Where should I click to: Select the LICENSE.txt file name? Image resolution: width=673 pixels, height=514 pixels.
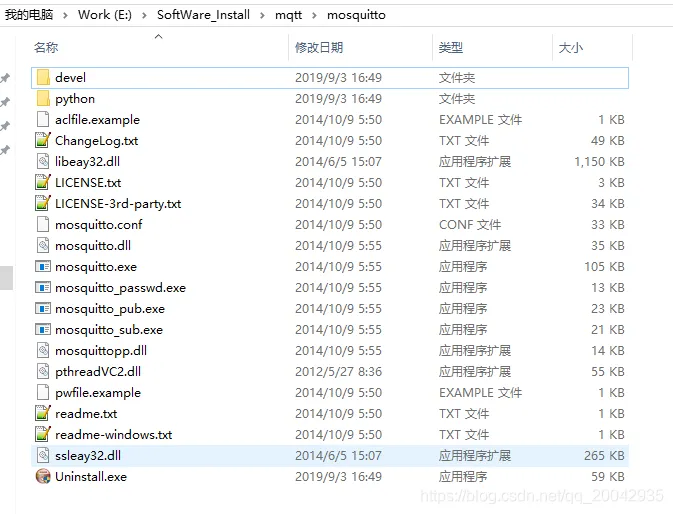click(x=88, y=183)
